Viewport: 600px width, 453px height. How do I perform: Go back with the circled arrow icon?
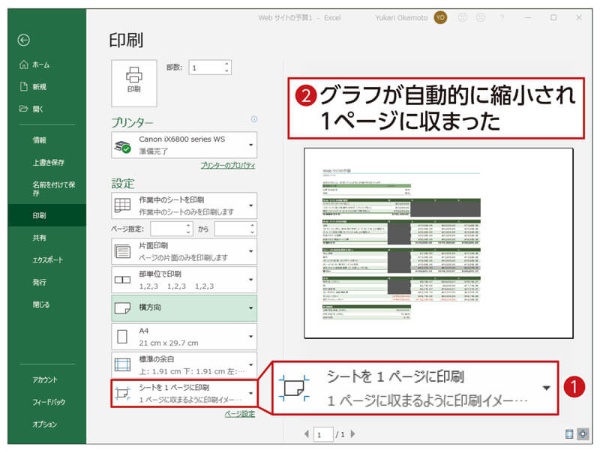click(24, 40)
